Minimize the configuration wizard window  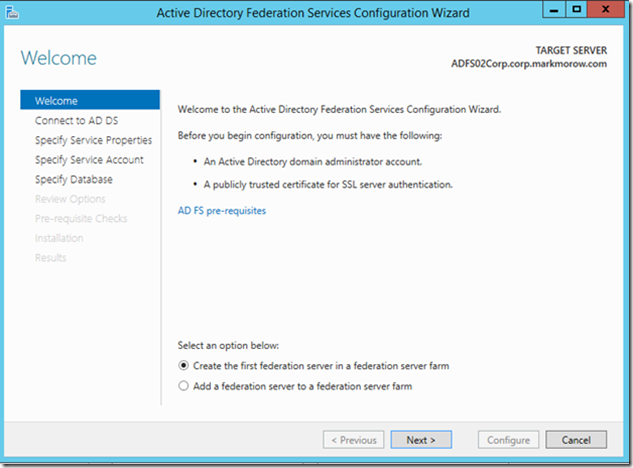point(554,10)
